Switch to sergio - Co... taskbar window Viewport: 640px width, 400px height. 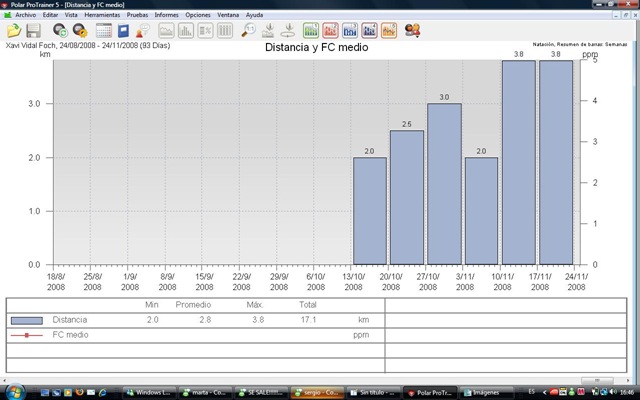317,392
